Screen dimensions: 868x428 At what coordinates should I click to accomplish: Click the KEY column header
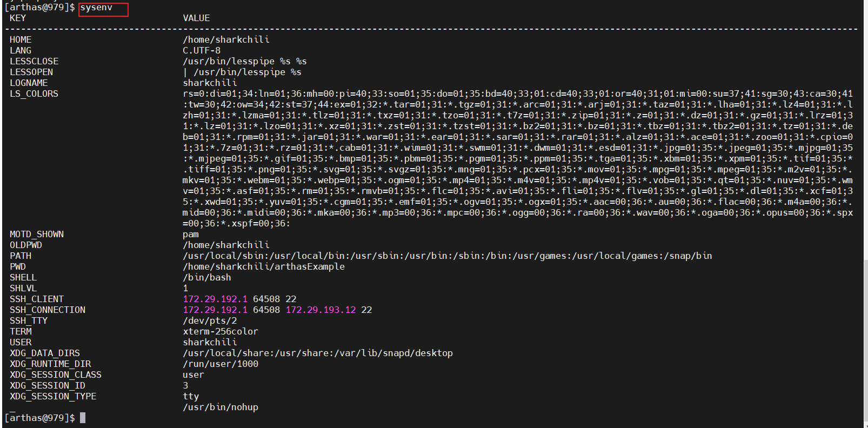coord(18,18)
